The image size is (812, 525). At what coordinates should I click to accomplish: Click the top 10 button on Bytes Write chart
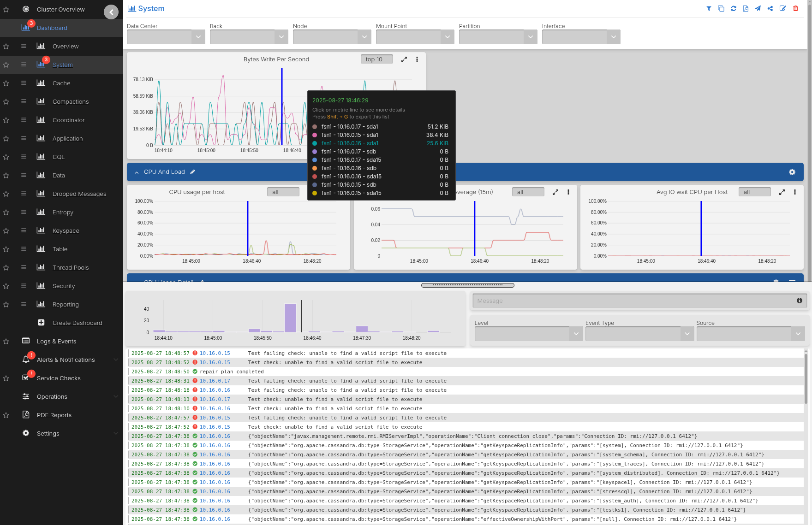coord(376,59)
